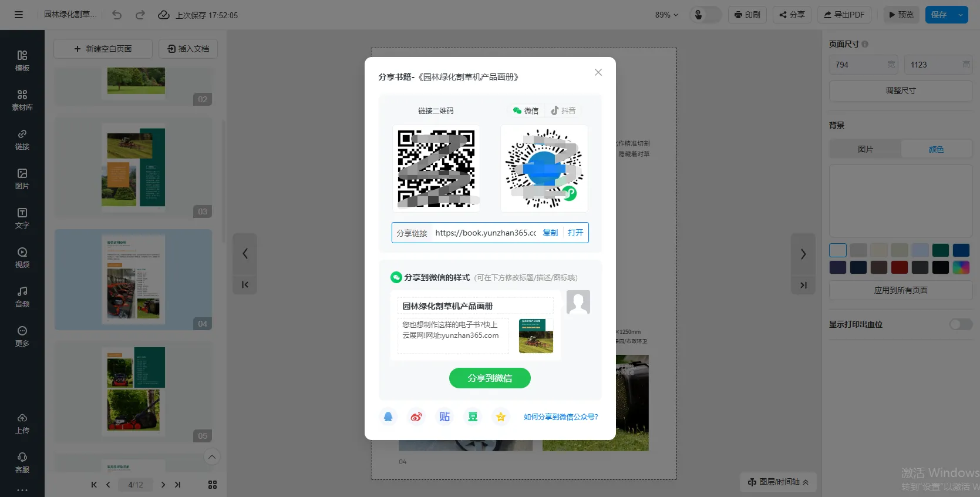
Task: Click the 印刷 print button
Action: coord(747,15)
